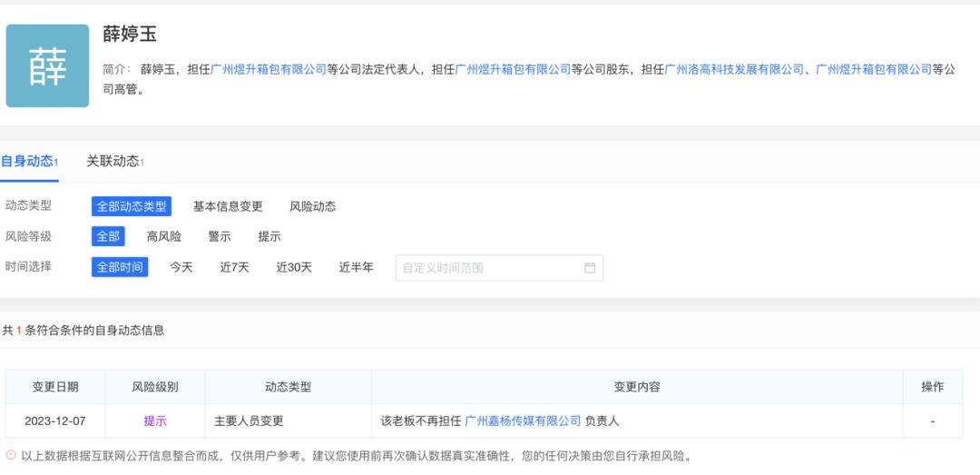Click the 2023-12-07 date cell
Image resolution: width=980 pixels, height=475 pixels.
click(x=55, y=421)
